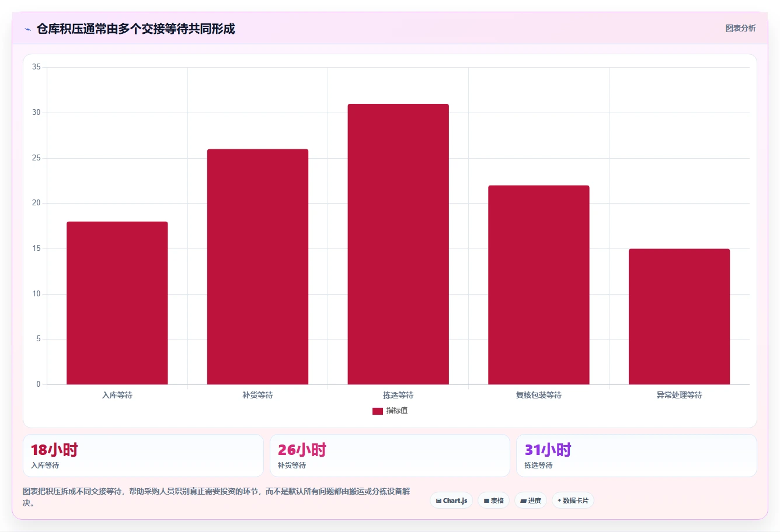
Task: Click the y-axis value 20
Action: 36,203
